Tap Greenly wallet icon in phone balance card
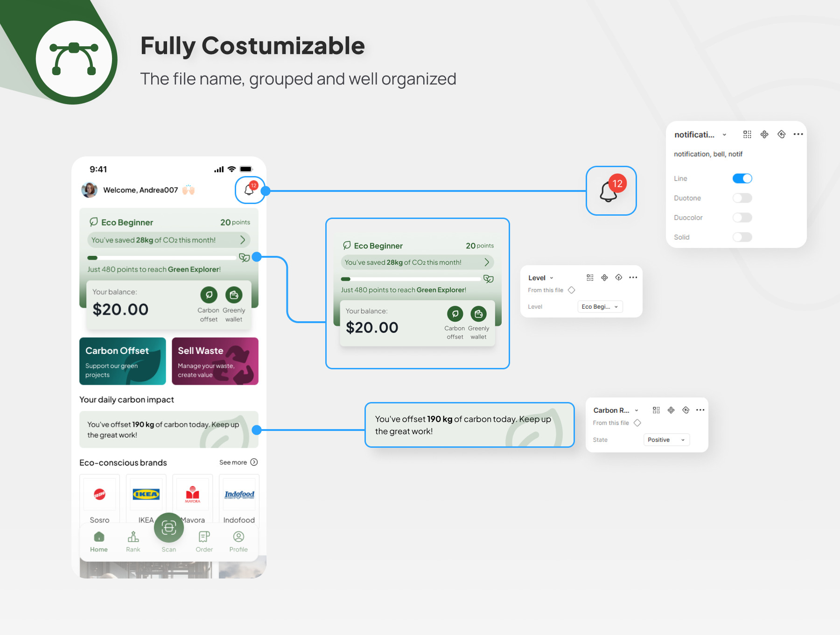This screenshot has width=840, height=635. point(234,295)
